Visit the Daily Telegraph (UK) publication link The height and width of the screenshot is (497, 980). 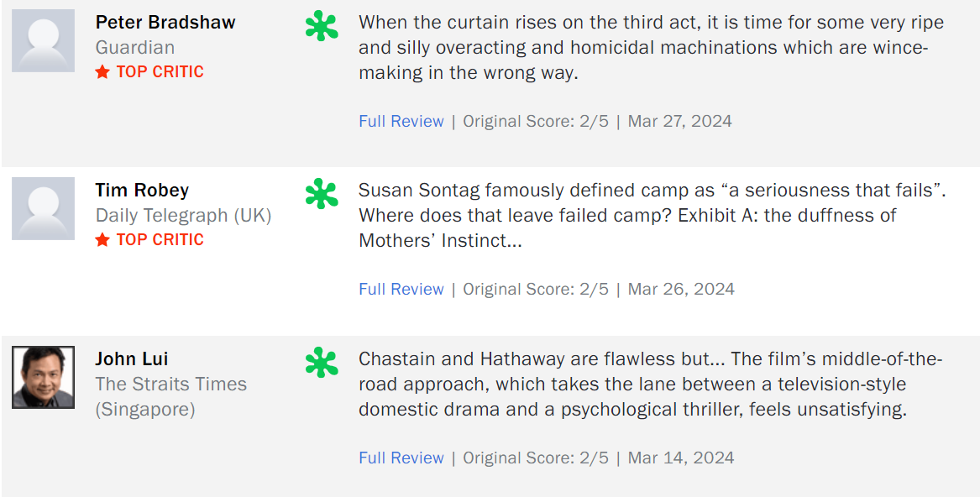[184, 216]
